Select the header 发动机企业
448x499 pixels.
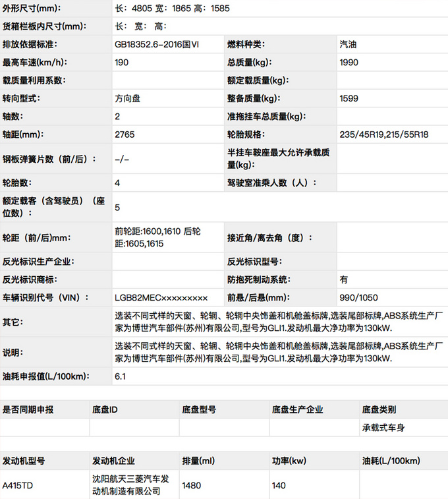click(x=113, y=461)
